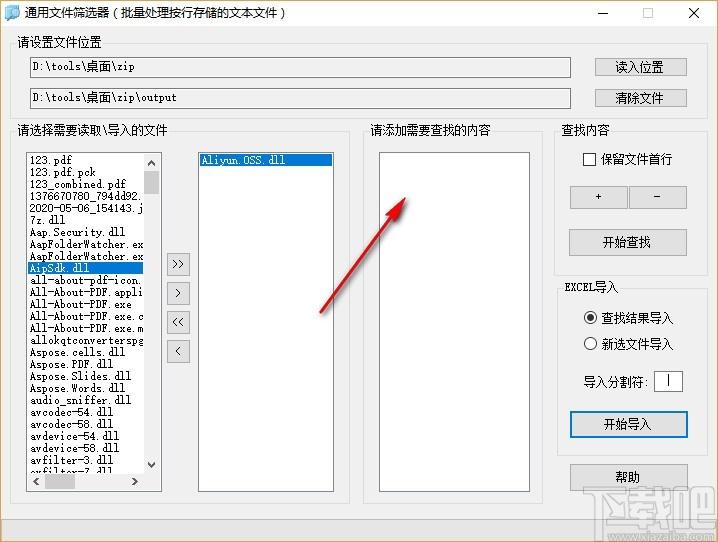Click the D:\tools\桌面\zip path field
The height and width of the screenshot is (542, 718).
point(300,67)
